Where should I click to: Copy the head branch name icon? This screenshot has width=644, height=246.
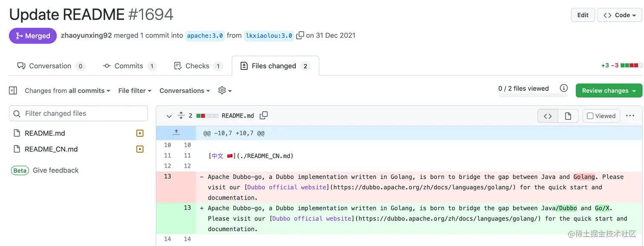point(300,35)
